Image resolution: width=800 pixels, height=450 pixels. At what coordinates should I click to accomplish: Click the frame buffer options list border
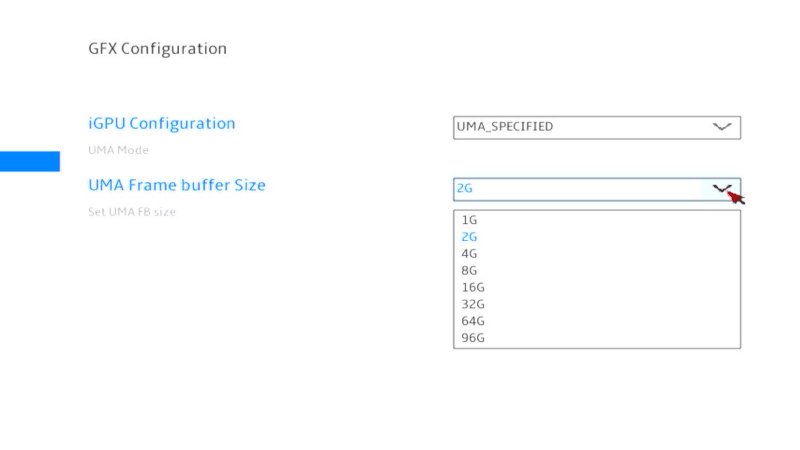pos(741,280)
